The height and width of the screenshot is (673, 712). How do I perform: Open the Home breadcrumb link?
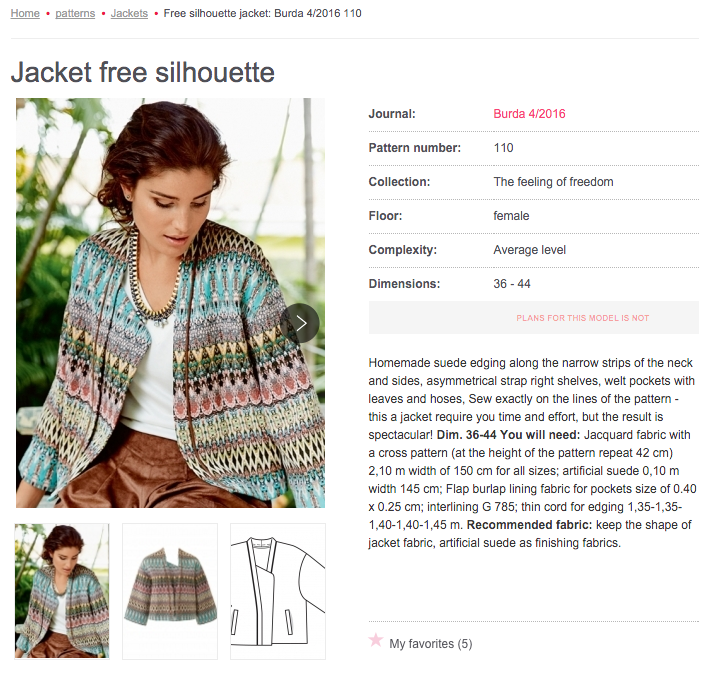point(25,13)
